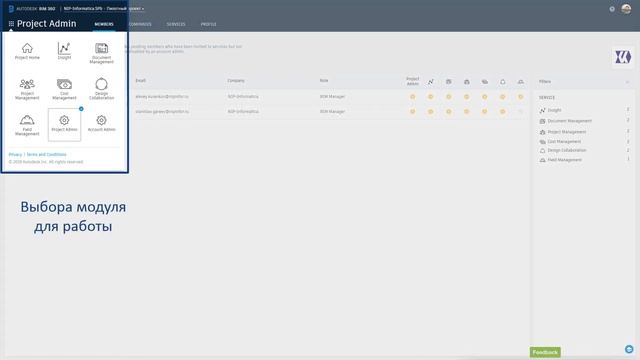Viewport: 640px width, 360px height.
Task: Switch to the Services tab
Action: (176, 24)
